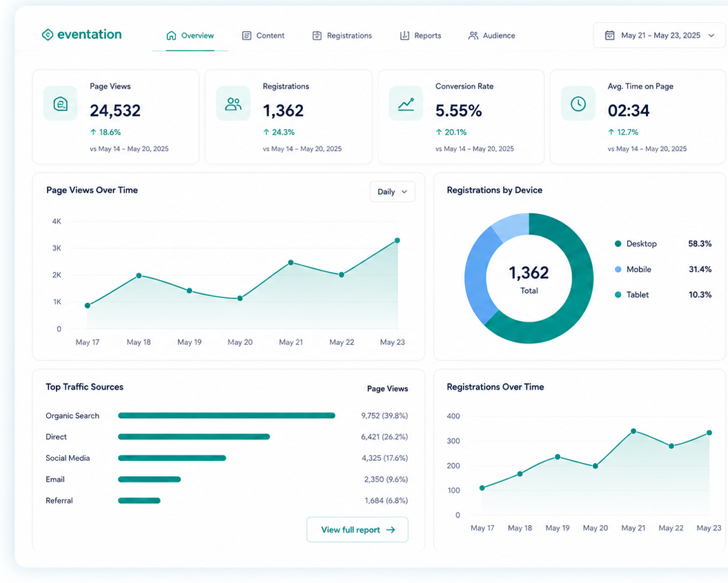Click the Audience tab people icon

473,36
